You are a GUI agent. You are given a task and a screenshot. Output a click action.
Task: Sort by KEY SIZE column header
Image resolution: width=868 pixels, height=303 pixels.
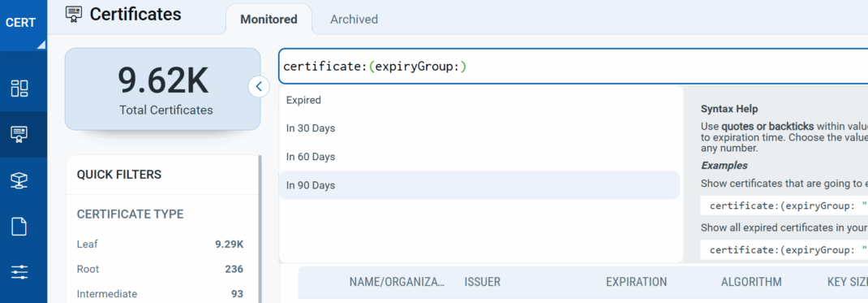[847, 282]
